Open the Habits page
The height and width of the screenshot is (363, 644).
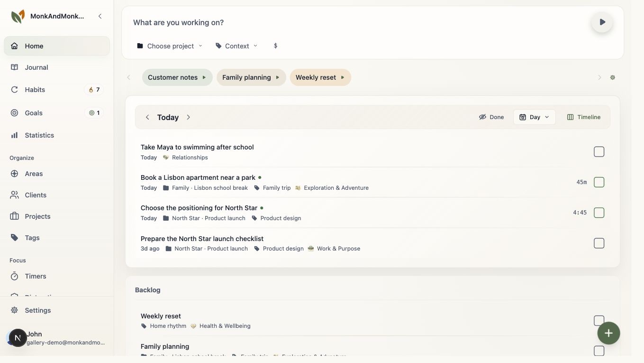point(57,90)
